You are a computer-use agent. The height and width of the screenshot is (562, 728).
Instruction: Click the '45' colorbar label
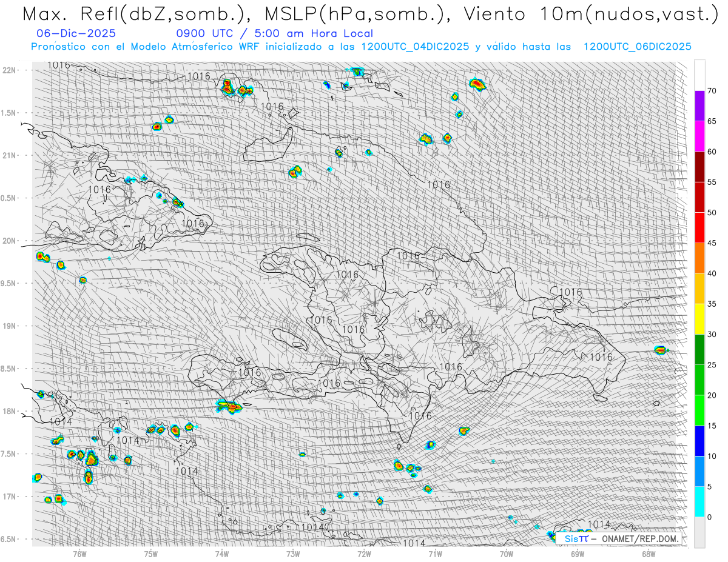[712, 243]
